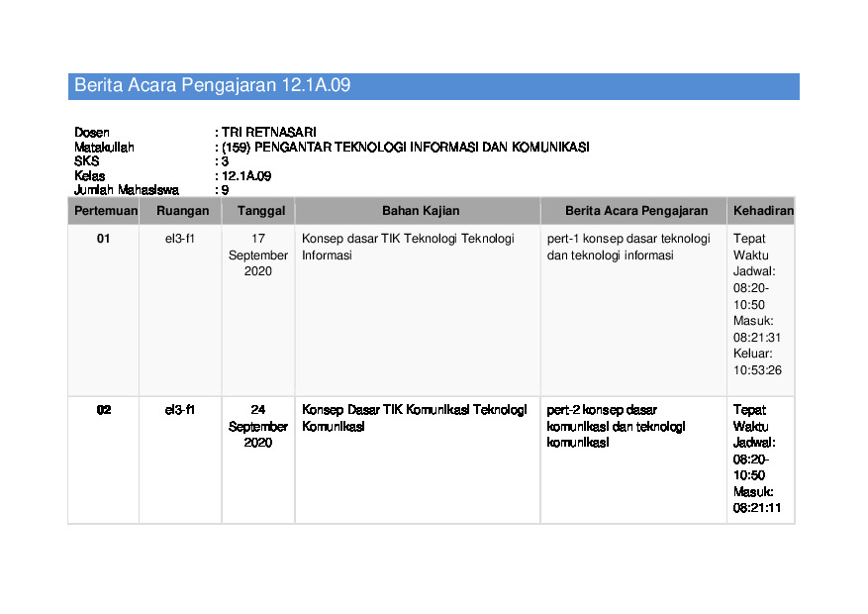868x614 pixels.
Task: Select the lecturer name 'TRI RETNASARI'
Action: (269, 133)
